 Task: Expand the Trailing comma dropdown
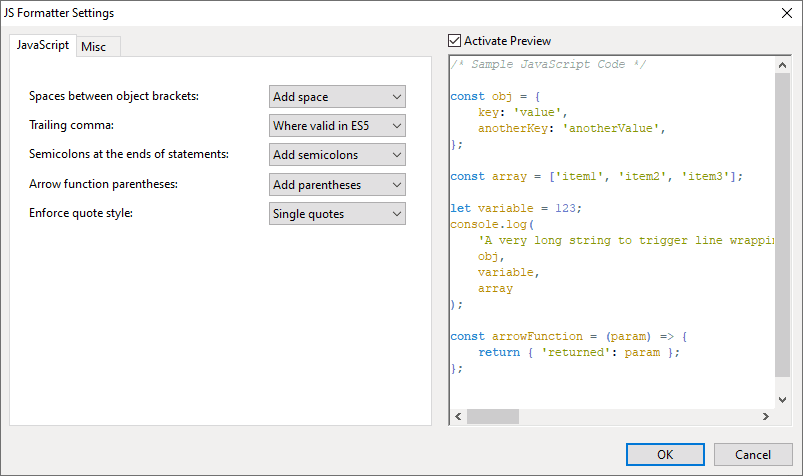click(337, 126)
